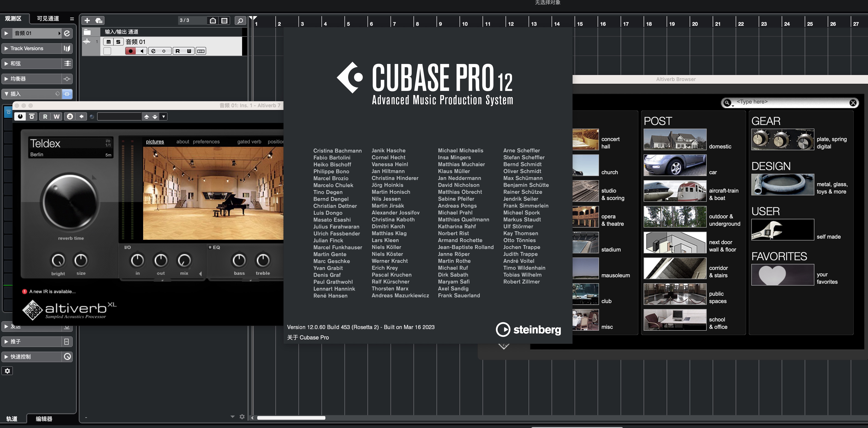Click the audio waveform icon on track 1
Screen dimensions: 868x428
tap(87, 42)
